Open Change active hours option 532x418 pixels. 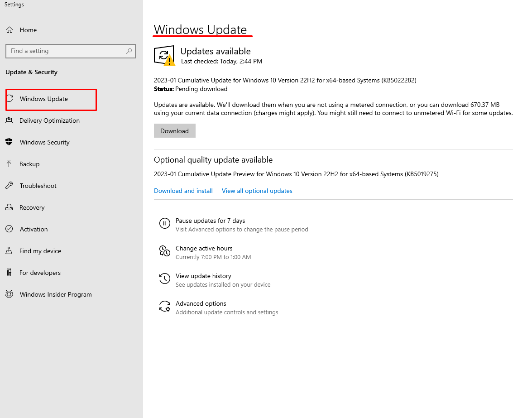(x=204, y=248)
